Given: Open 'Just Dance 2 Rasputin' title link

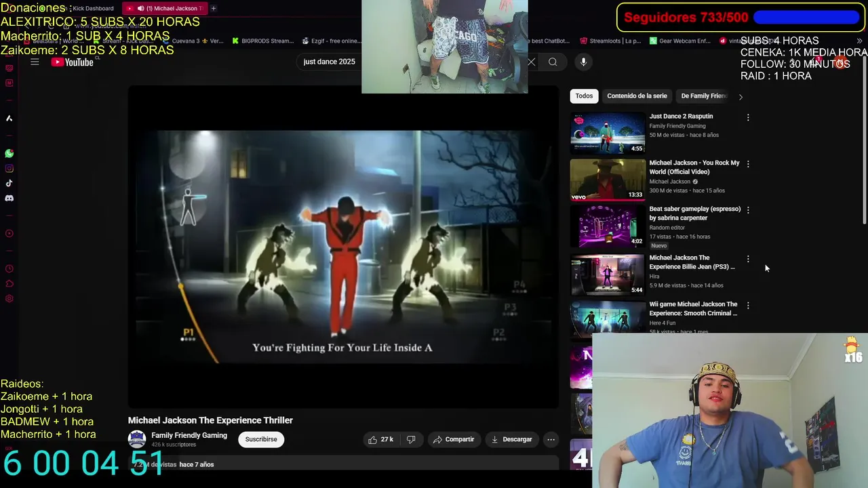Looking at the screenshot, I should click(681, 117).
